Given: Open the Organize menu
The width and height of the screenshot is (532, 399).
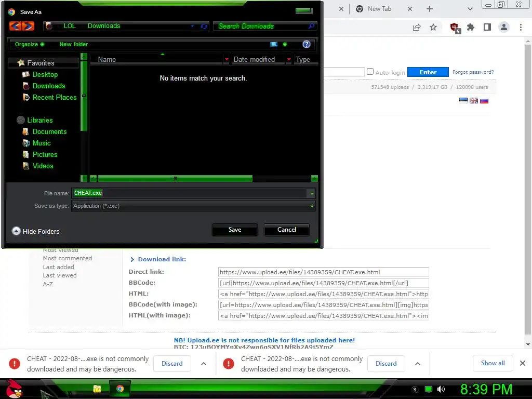Looking at the screenshot, I should coord(29,44).
